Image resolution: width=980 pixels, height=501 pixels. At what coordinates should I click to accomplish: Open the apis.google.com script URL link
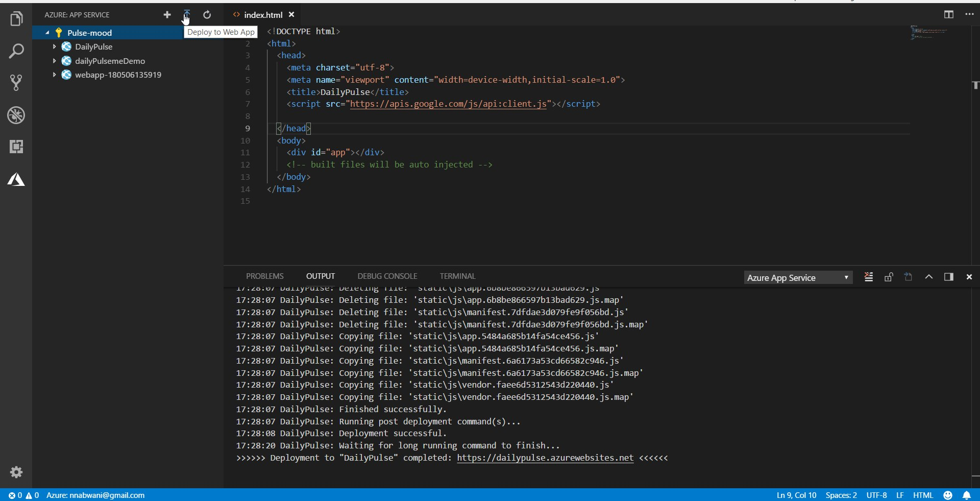448,104
